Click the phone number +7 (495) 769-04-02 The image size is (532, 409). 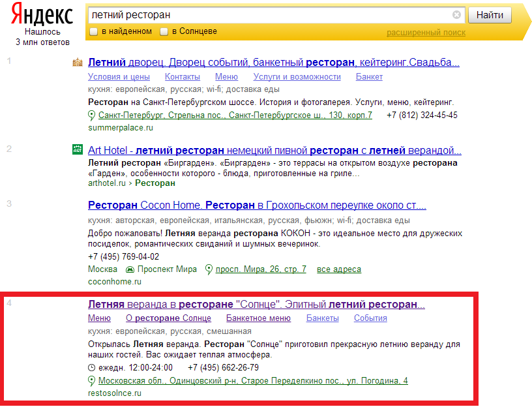pyautogui.click(x=123, y=257)
